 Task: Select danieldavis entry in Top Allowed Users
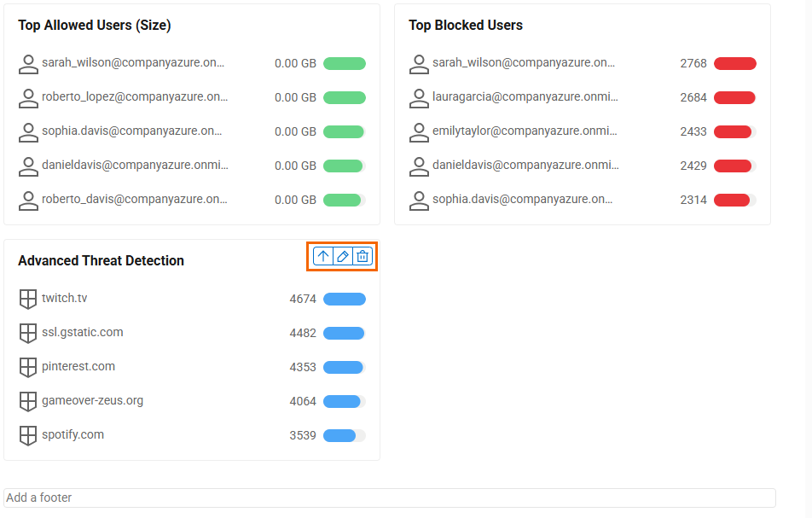(135, 165)
